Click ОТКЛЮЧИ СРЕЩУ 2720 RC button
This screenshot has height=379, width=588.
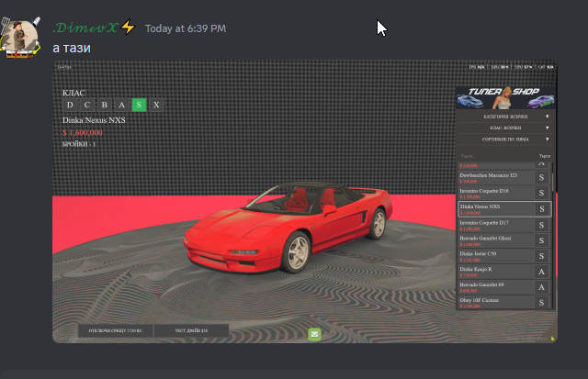(x=116, y=330)
